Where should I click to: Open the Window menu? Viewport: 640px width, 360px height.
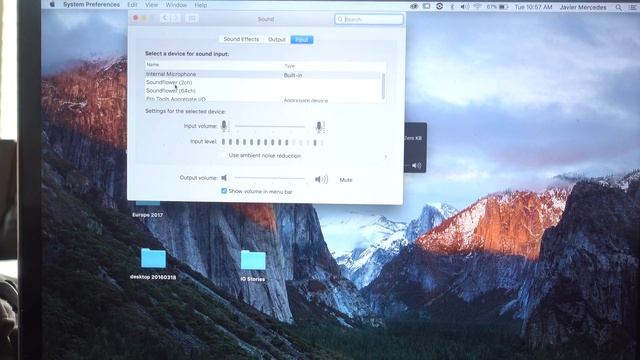click(x=176, y=5)
